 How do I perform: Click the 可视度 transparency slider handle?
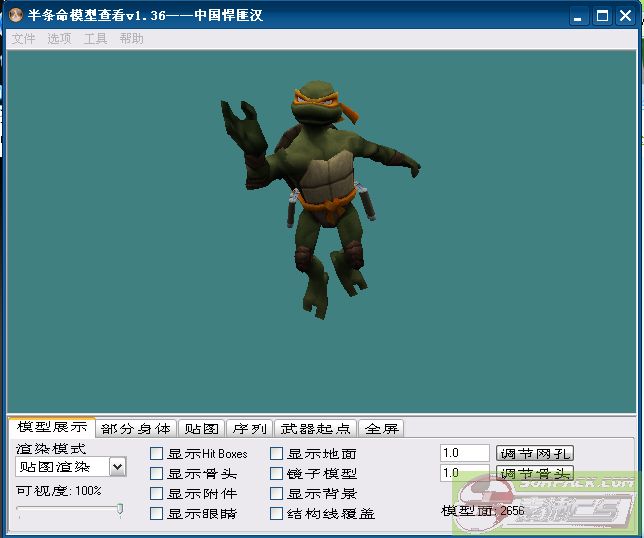point(120,509)
